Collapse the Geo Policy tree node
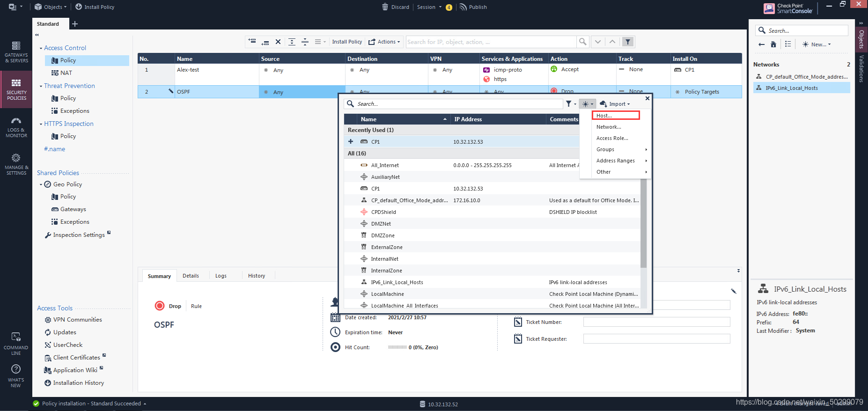Image resolution: width=868 pixels, height=411 pixels. (41, 184)
